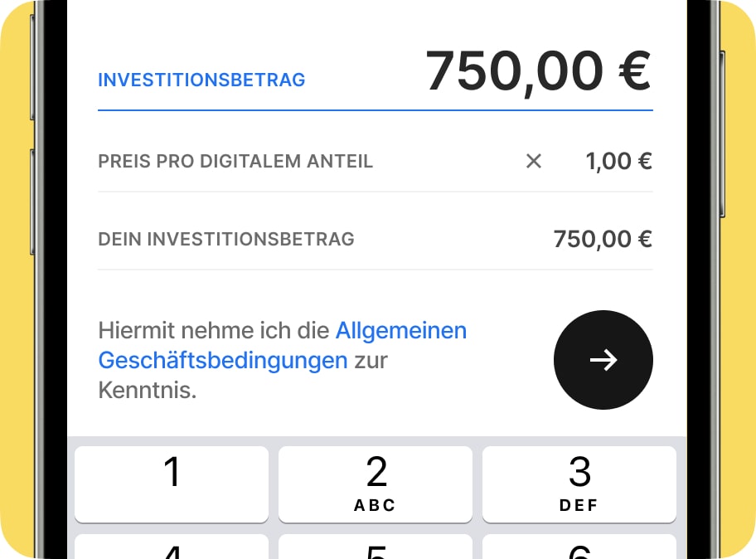Click the phone's right side power button
This screenshot has width=756, height=559.
point(722,134)
